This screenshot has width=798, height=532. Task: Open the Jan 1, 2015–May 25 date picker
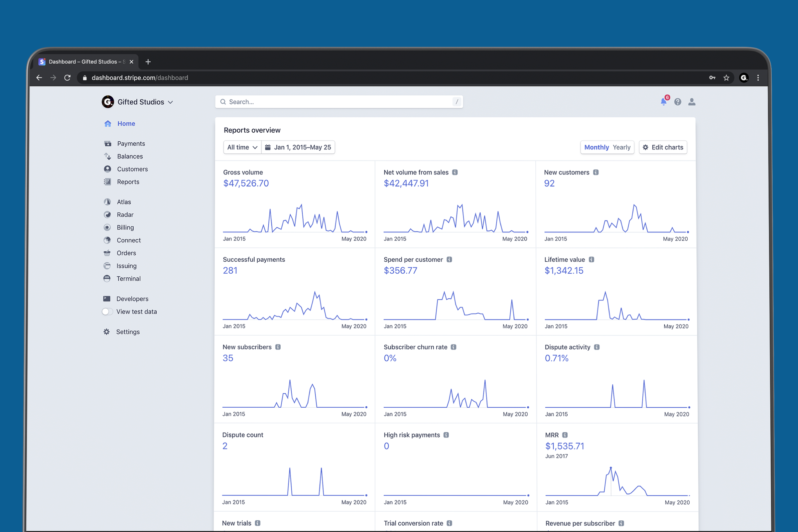point(298,147)
